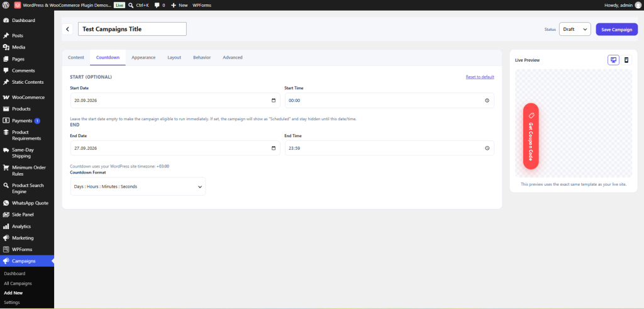Open All Campaigns submenu item
This screenshot has height=309, width=644.
pos(18,283)
